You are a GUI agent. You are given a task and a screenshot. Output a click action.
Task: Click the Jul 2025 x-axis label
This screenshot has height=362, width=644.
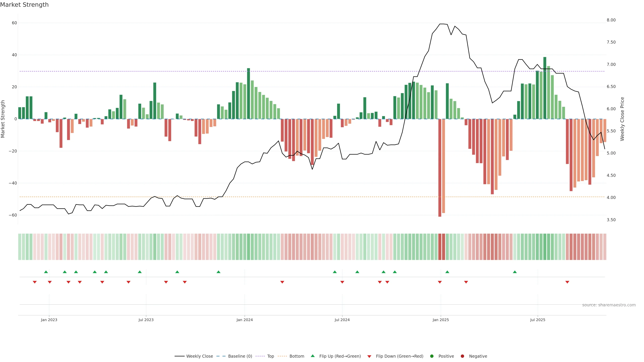point(538,320)
